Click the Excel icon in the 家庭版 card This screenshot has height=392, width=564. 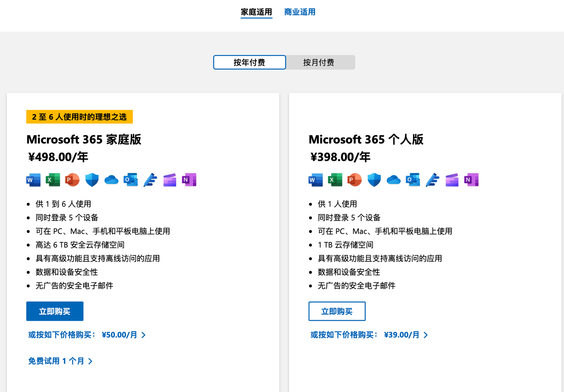53,180
